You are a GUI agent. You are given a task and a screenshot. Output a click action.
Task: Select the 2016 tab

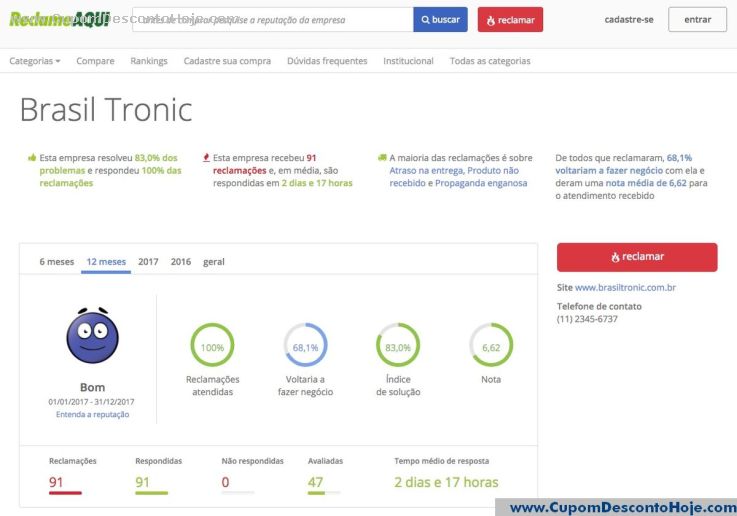[181, 262]
